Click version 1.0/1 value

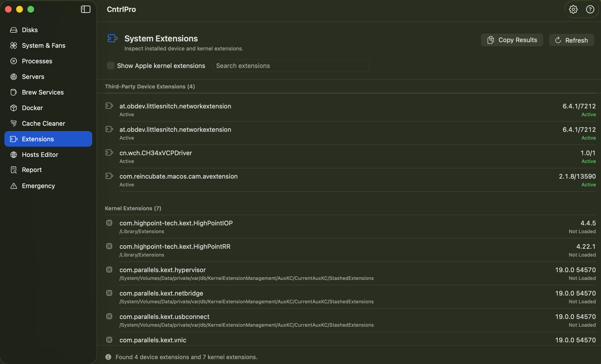pyautogui.click(x=588, y=153)
